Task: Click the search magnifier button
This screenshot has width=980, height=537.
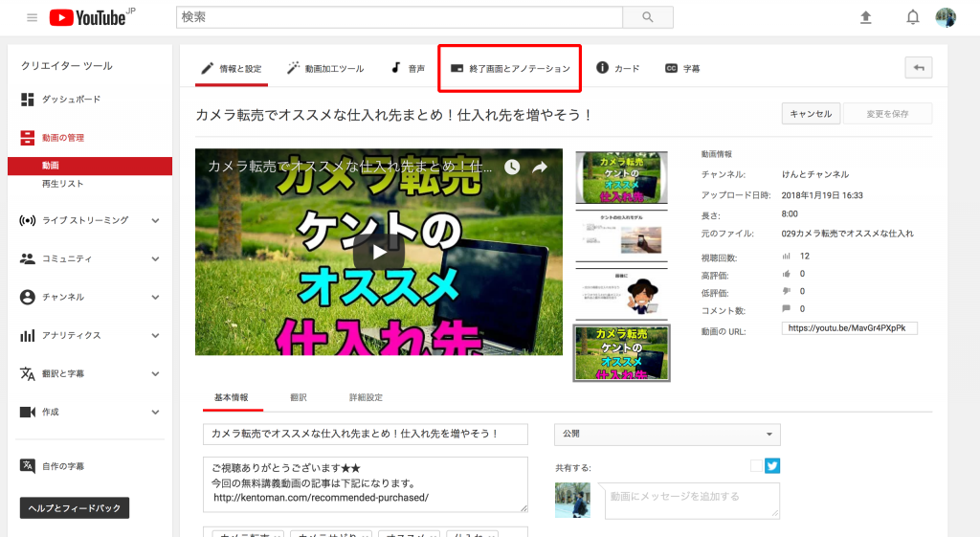Action: pyautogui.click(x=648, y=17)
